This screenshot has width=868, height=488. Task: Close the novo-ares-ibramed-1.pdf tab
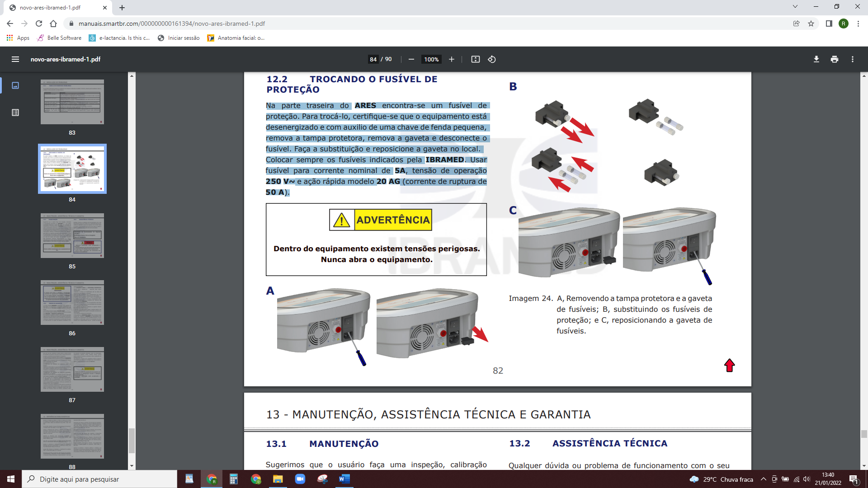(x=105, y=8)
